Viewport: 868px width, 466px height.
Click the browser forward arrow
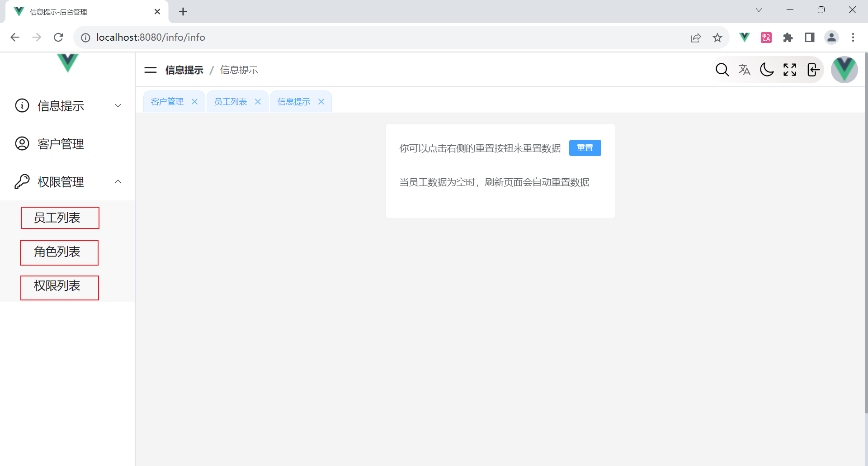(x=37, y=37)
